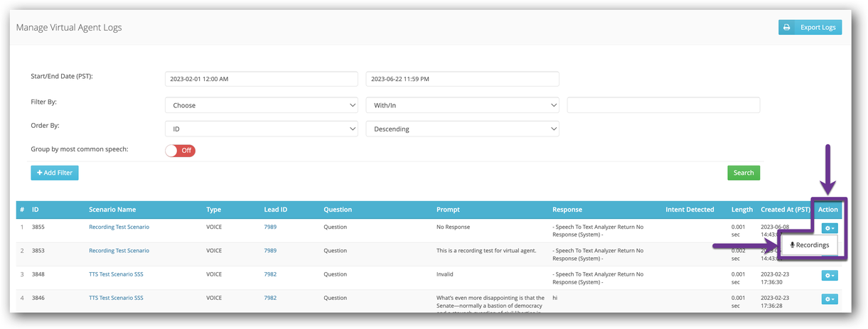Screen dimensions: 868x329
Task: Click the Type column header
Action: 213,210
